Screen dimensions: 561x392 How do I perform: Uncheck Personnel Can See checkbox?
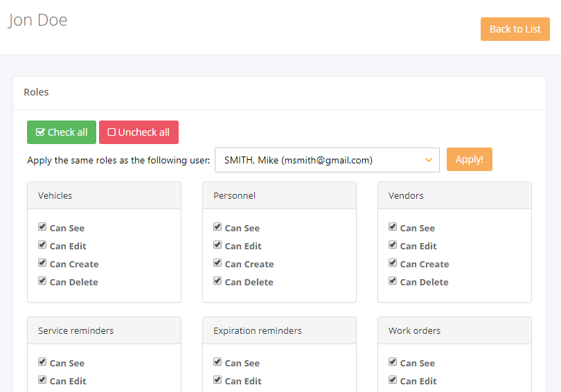217,226
